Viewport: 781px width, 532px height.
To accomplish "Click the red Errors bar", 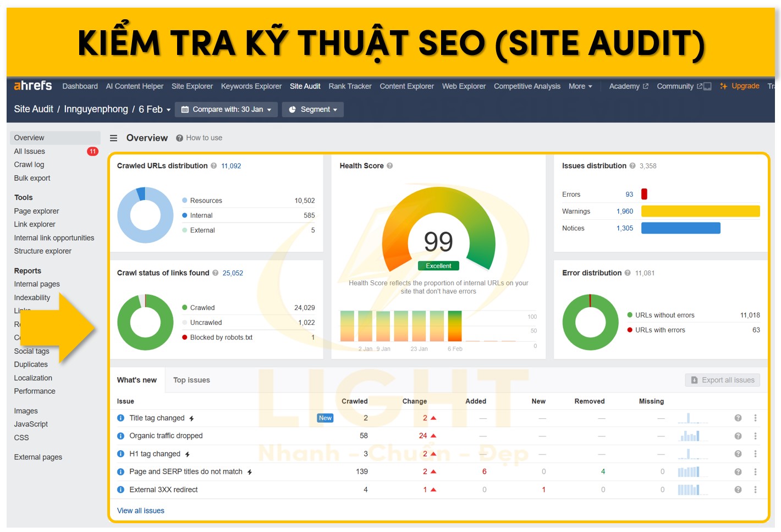I will 644,194.
